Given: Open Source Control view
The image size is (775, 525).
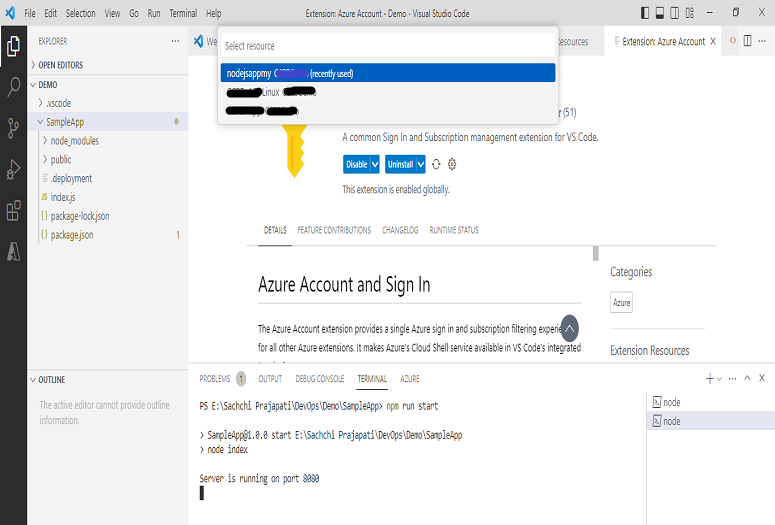Looking at the screenshot, I should point(13,128).
